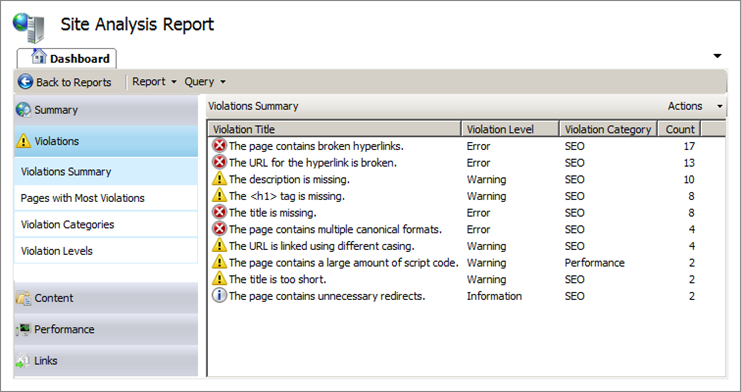Screen dimensions: 742x392
Task: Open the Actions dropdown in Violations Summary
Action: pos(695,106)
